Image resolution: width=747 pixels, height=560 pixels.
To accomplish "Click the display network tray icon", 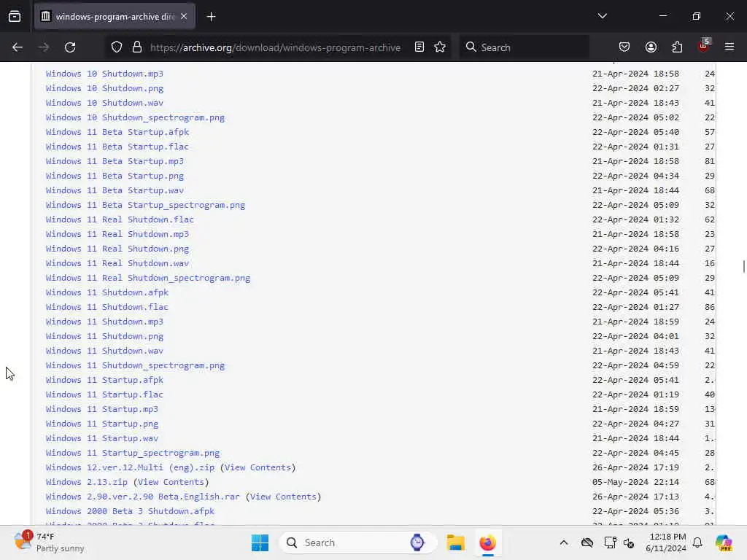I will [609, 542].
